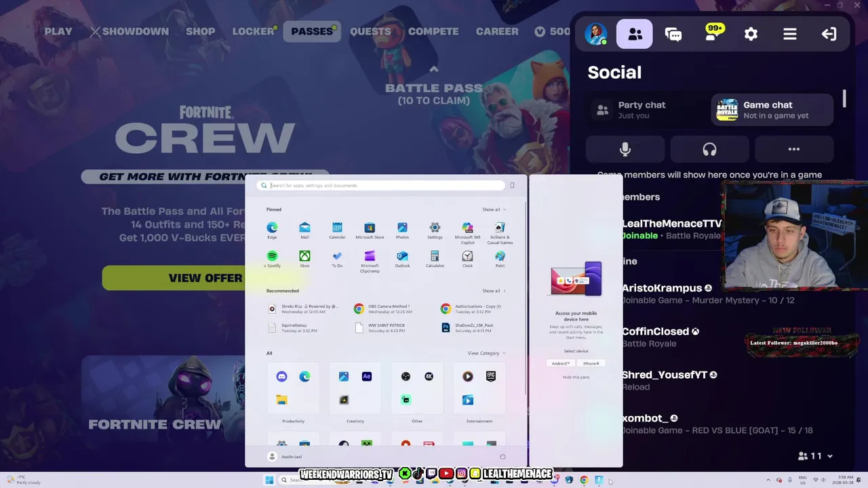Open Microsoft Store pinned icon
868x488 pixels.
(370, 230)
